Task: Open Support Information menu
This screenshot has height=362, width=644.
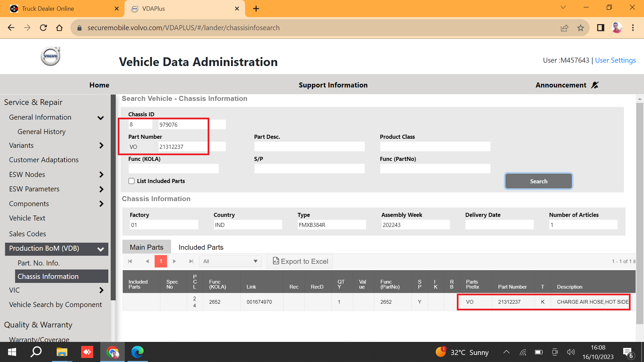Action: (x=333, y=85)
